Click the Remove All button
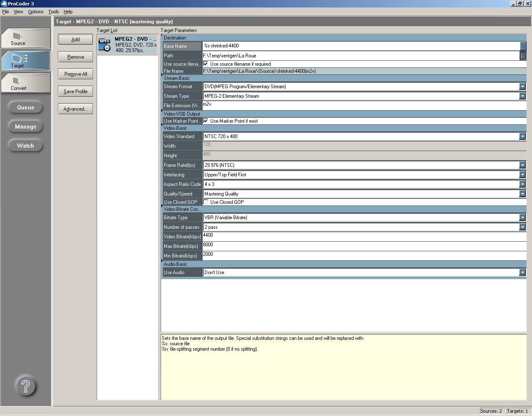 [75, 74]
